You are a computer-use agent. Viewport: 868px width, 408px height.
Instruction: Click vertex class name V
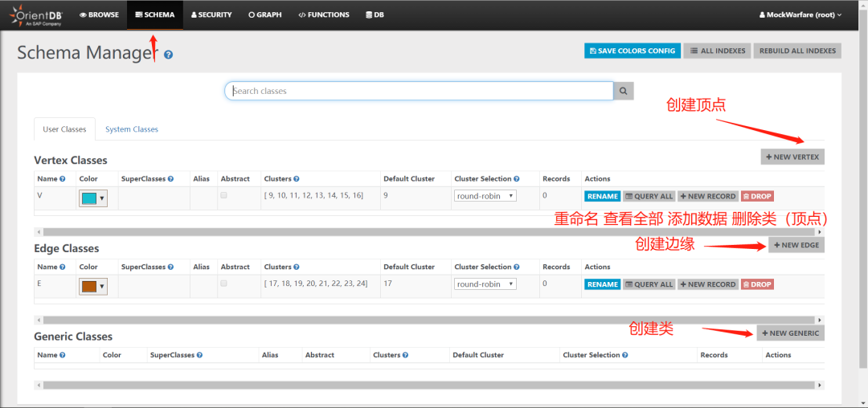(40, 196)
